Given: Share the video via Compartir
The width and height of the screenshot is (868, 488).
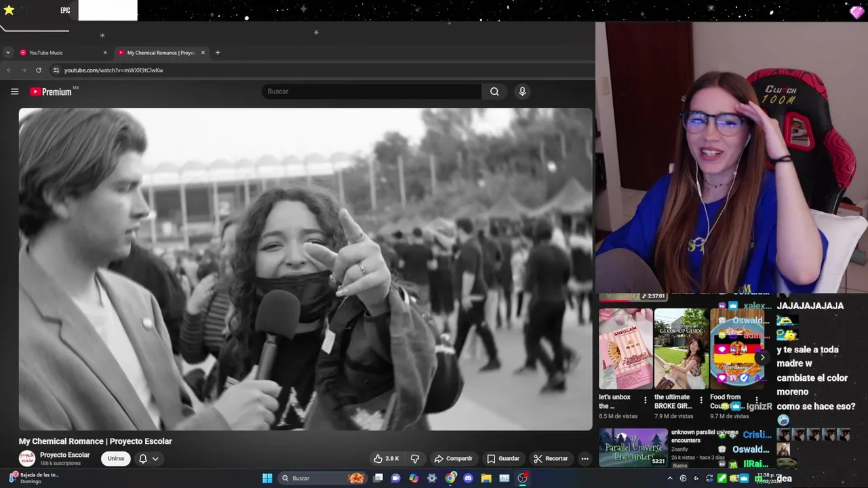Looking at the screenshot, I should pos(453,459).
